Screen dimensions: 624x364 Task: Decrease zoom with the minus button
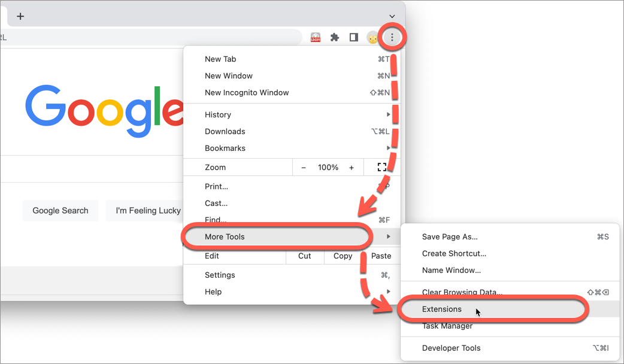click(x=304, y=168)
